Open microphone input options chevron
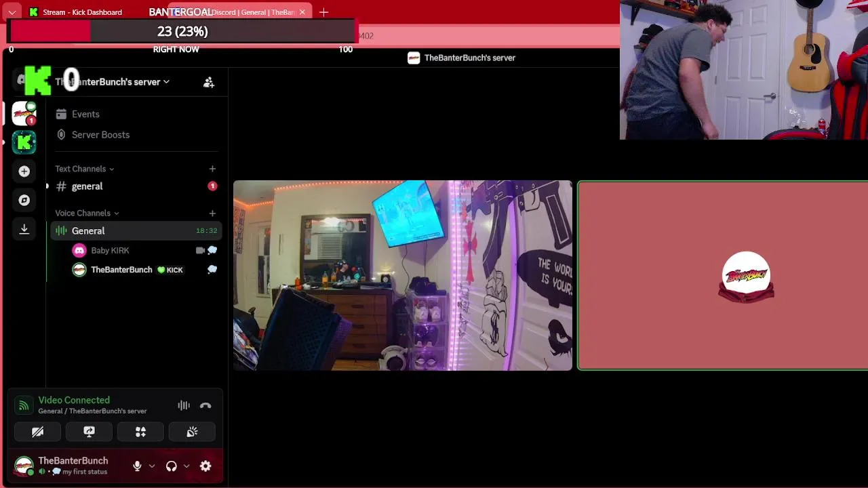Screen dimensions: 868x488 [152, 466]
